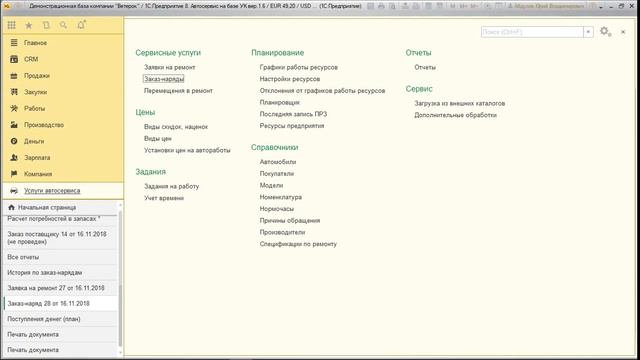Image resolution: width=640 pixels, height=360 pixels.
Task: Open the Работы section
Action: tap(62, 108)
